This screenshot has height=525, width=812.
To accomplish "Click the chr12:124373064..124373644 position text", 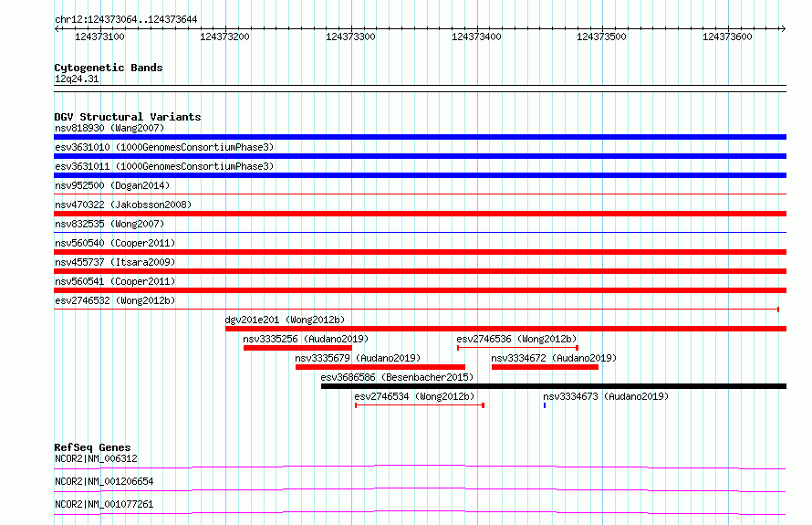I will (x=126, y=20).
